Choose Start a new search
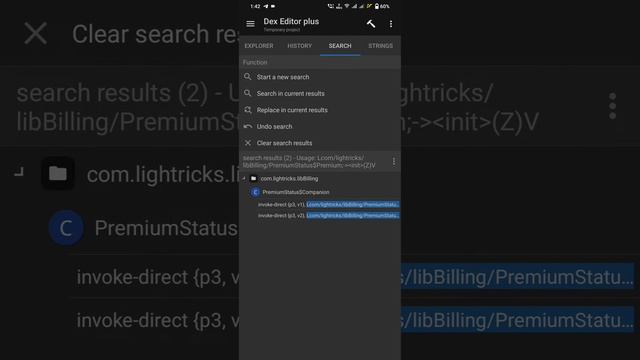Screen dimensions: 640x360 (320, 77)
